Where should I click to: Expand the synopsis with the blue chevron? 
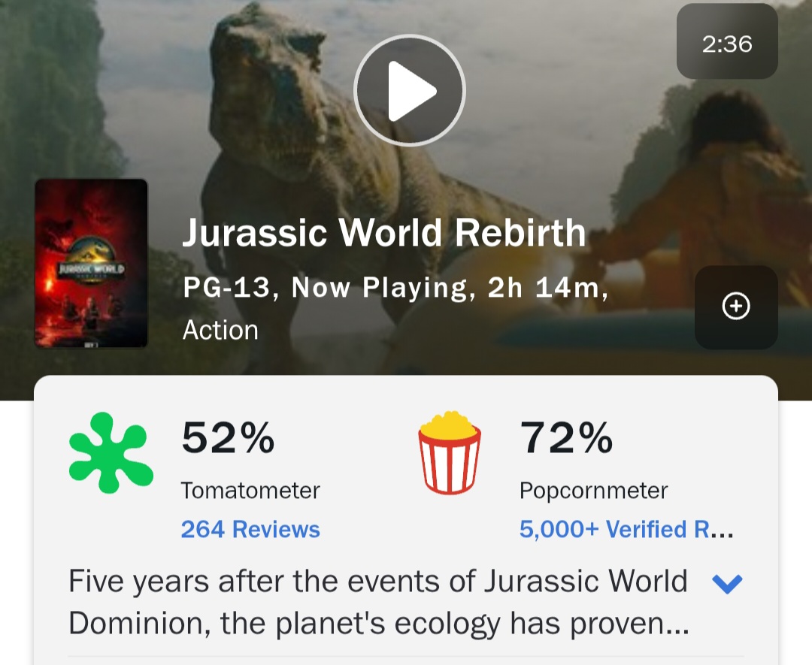pyautogui.click(x=726, y=584)
